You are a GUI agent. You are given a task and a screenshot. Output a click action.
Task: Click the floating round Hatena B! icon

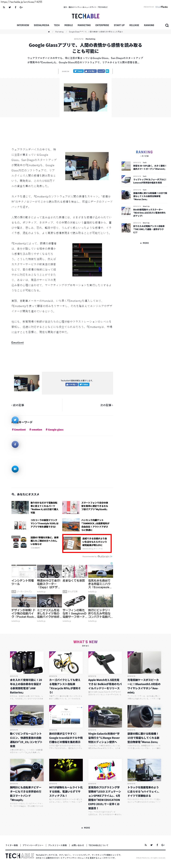click(x=15, y=469)
